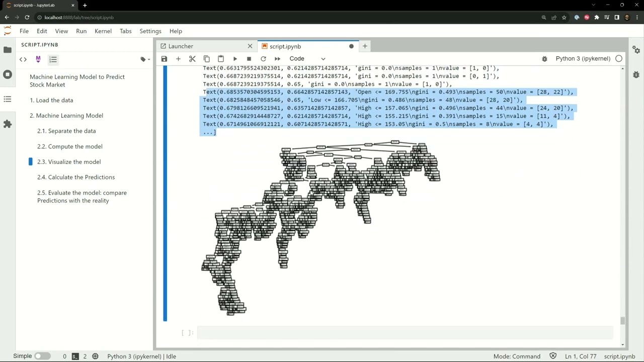
Task: Click the notification shield icon in status bar
Action: pos(553,356)
